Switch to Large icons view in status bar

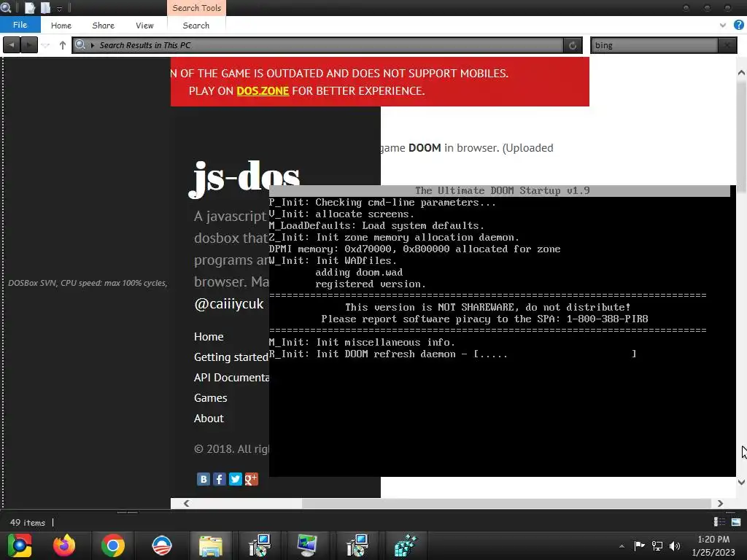[736, 522]
